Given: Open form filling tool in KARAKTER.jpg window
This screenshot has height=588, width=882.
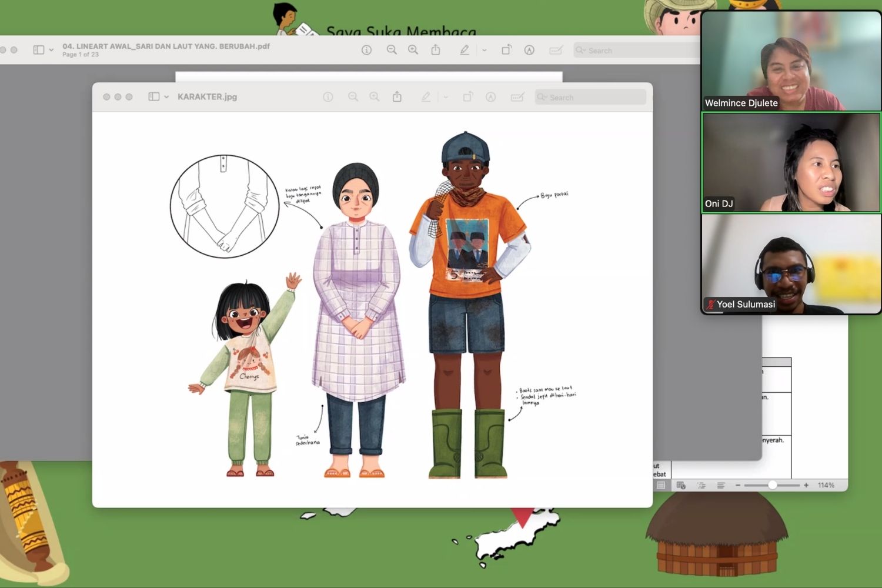Looking at the screenshot, I should coord(517,97).
